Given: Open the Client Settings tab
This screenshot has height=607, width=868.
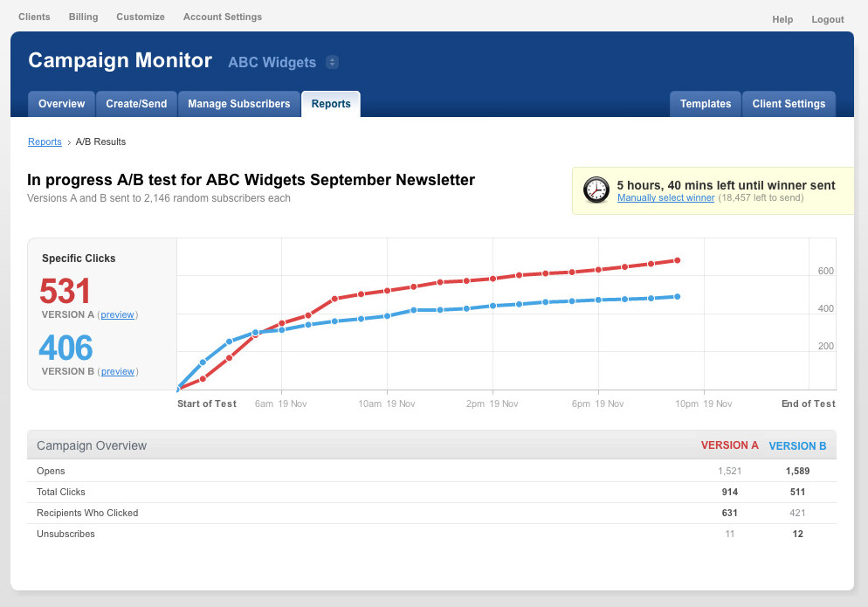Looking at the screenshot, I should (789, 104).
